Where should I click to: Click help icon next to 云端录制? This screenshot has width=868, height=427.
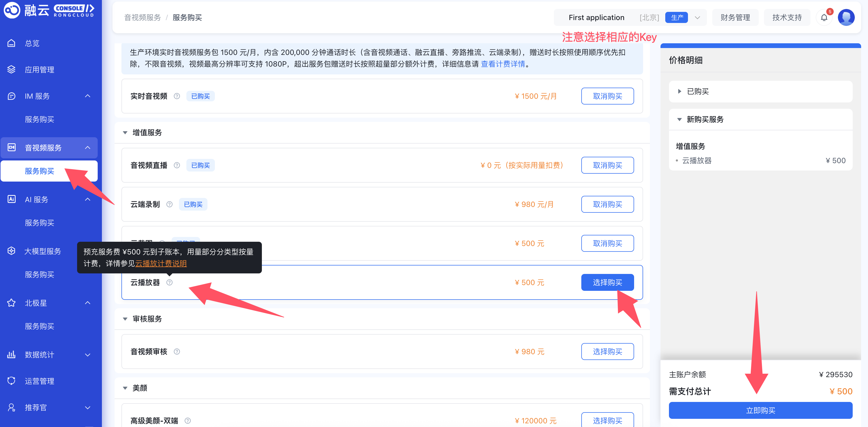pyautogui.click(x=169, y=205)
